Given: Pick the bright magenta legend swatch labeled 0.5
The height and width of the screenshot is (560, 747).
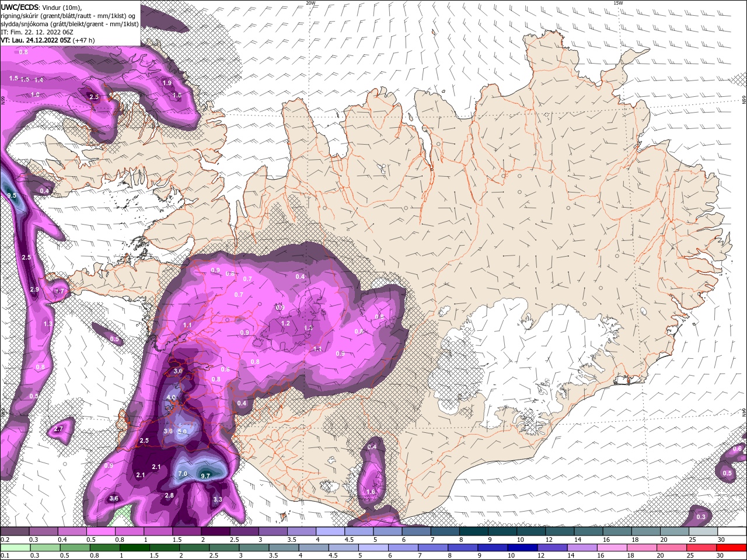Looking at the screenshot, I should click(x=100, y=531).
